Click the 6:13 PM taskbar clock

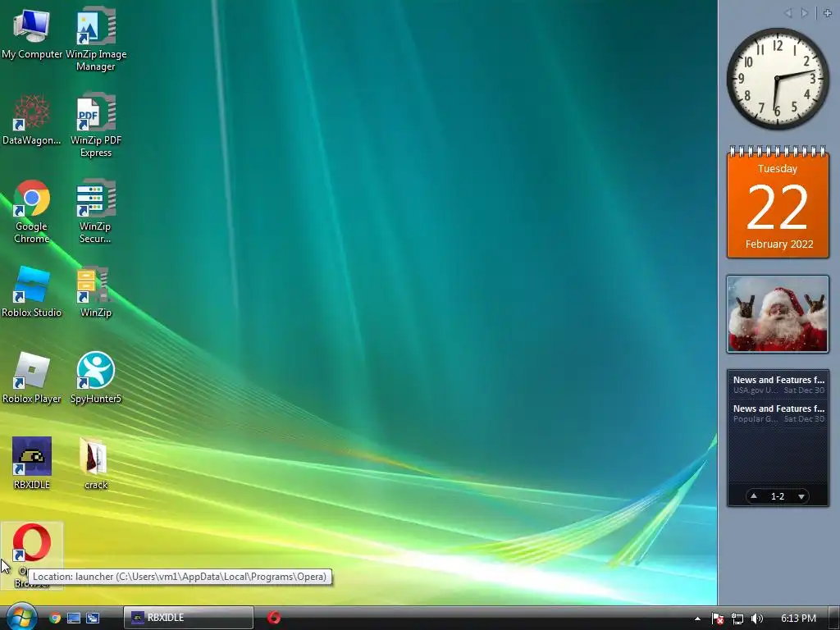[x=798, y=619]
